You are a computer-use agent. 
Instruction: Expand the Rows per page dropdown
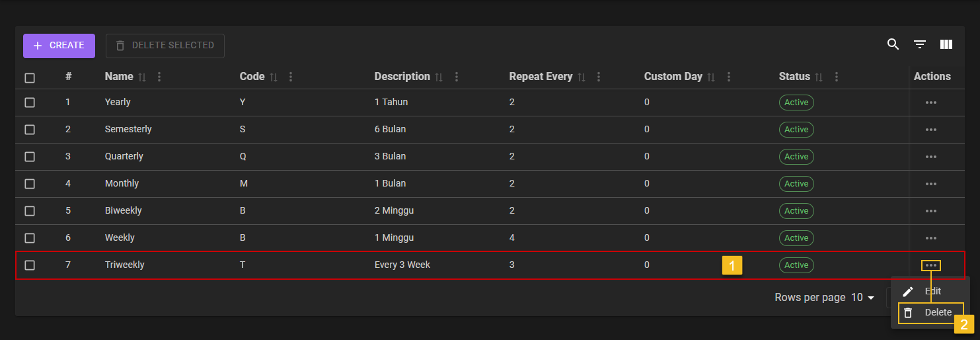tap(862, 298)
